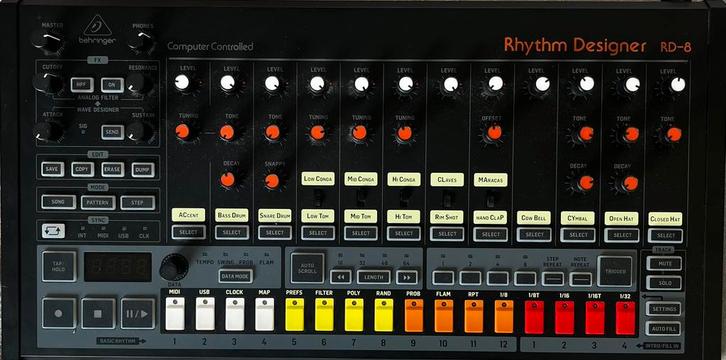Viewport: 726px width, 360px height.
Task: Toggle yellow step key labeled FILTER
Action: [324, 315]
